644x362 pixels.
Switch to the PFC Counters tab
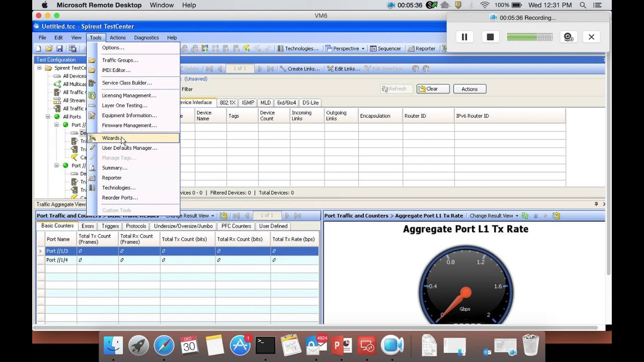[x=236, y=226]
